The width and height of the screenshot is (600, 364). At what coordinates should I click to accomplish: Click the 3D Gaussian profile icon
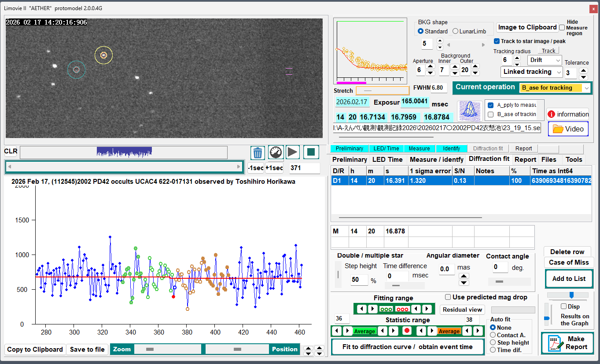click(x=469, y=111)
